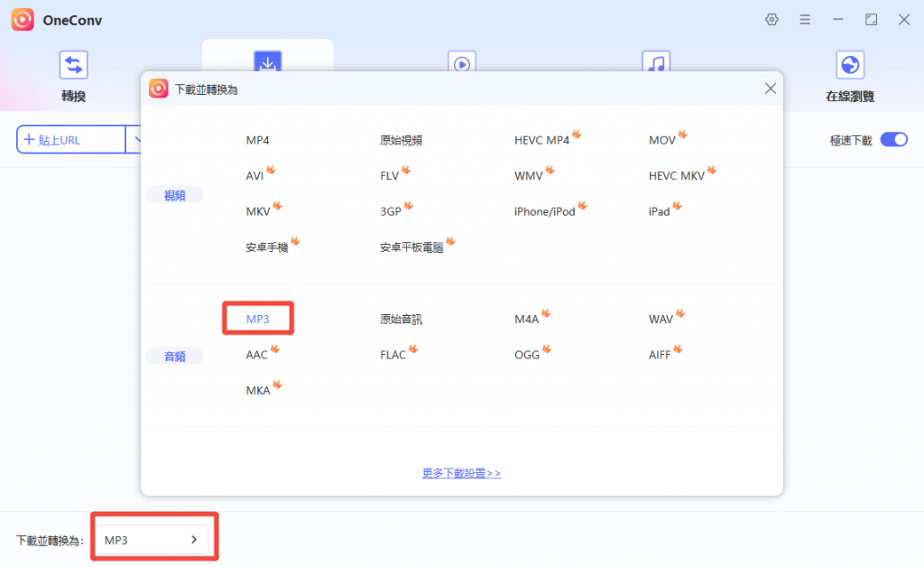Choose AVI format

[x=254, y=176]
